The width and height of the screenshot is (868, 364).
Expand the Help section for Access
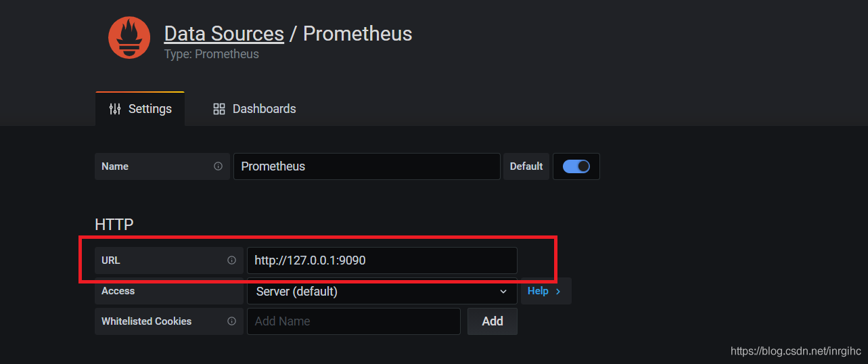point(545,291)
